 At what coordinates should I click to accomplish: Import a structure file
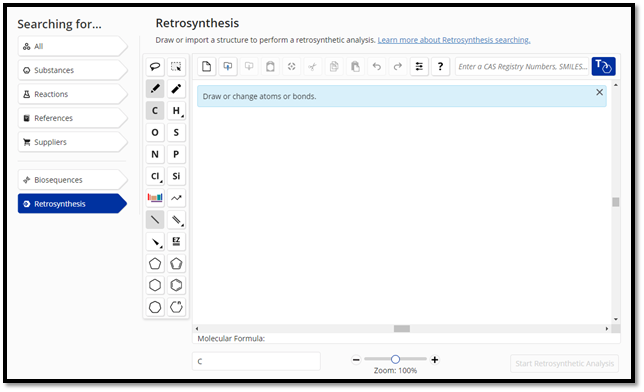pos(228,67)
